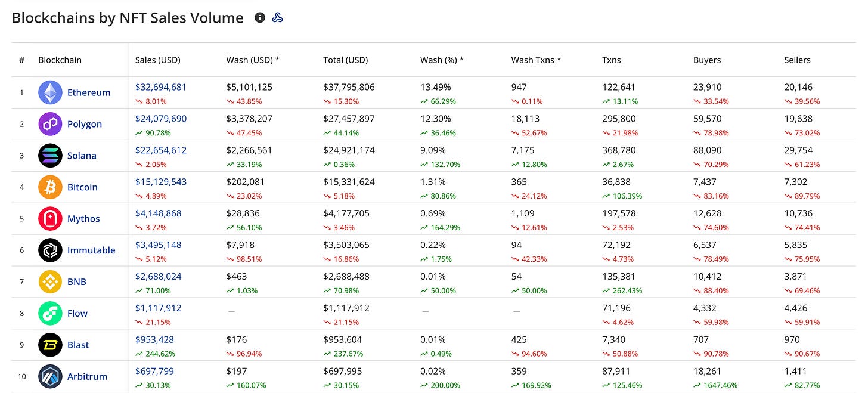
Task: Click Polygon wash transactions 18,113
Action: coord(526,119)
